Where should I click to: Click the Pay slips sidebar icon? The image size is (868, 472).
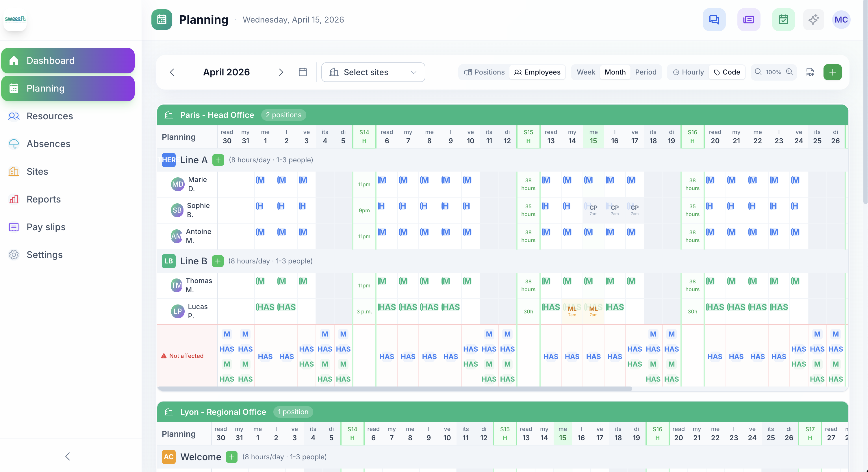tap(14, 227)
